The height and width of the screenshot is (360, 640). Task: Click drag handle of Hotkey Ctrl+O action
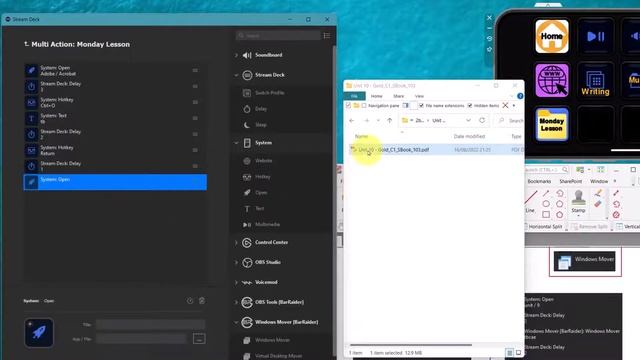195,102
